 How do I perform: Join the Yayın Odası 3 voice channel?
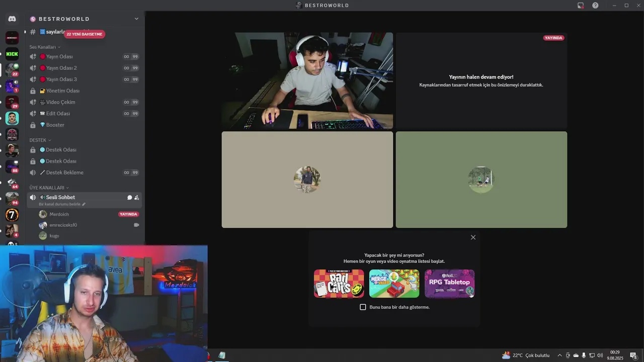(x=84, y=79)
